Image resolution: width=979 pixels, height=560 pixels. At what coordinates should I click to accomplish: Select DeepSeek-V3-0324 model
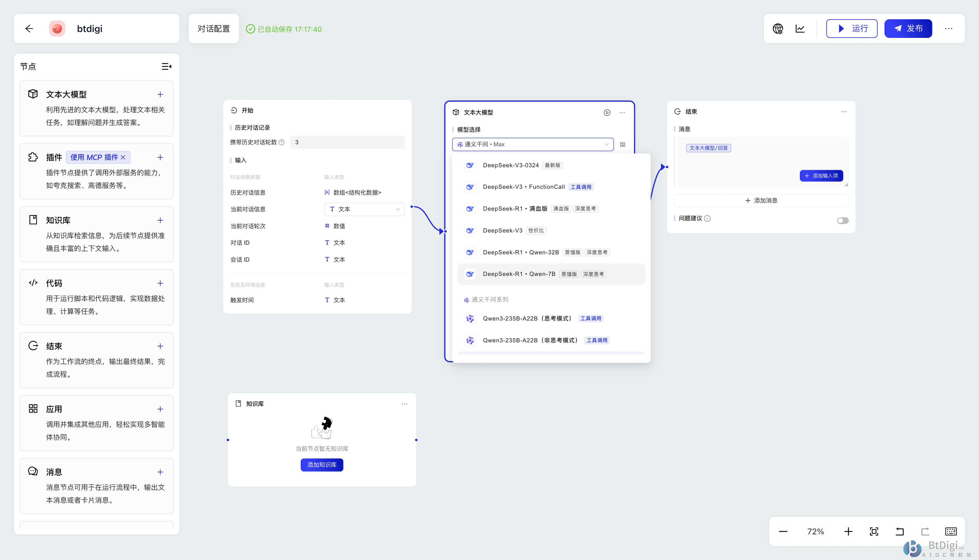(551, 165)
